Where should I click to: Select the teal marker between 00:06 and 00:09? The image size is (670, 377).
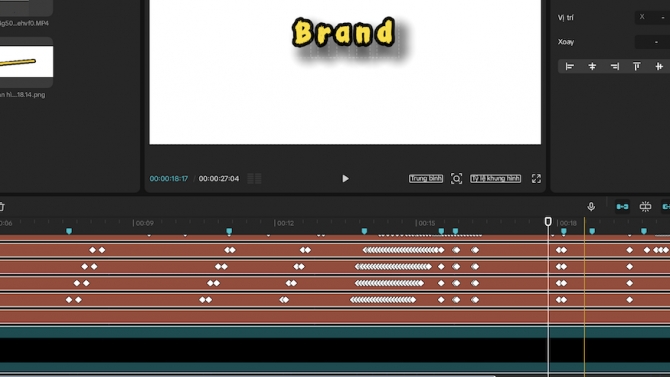pos(69,231)
